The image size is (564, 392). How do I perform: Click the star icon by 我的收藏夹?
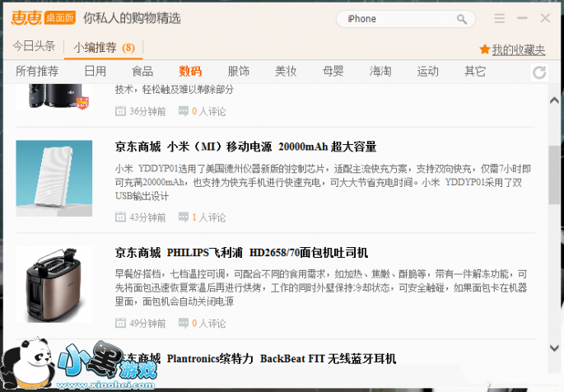(485, 49)
